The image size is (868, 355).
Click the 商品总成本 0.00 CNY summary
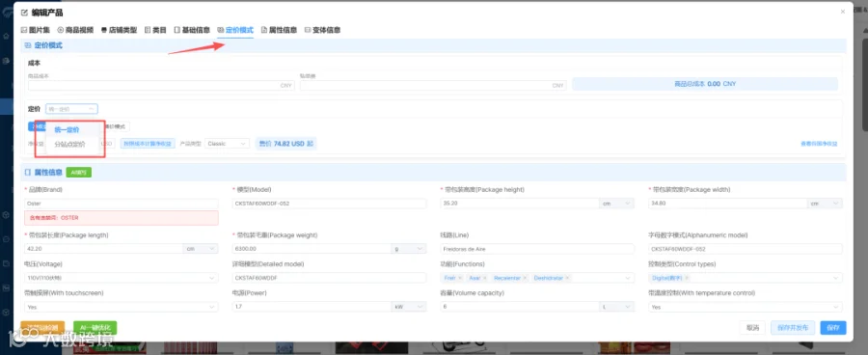(705, 84)
